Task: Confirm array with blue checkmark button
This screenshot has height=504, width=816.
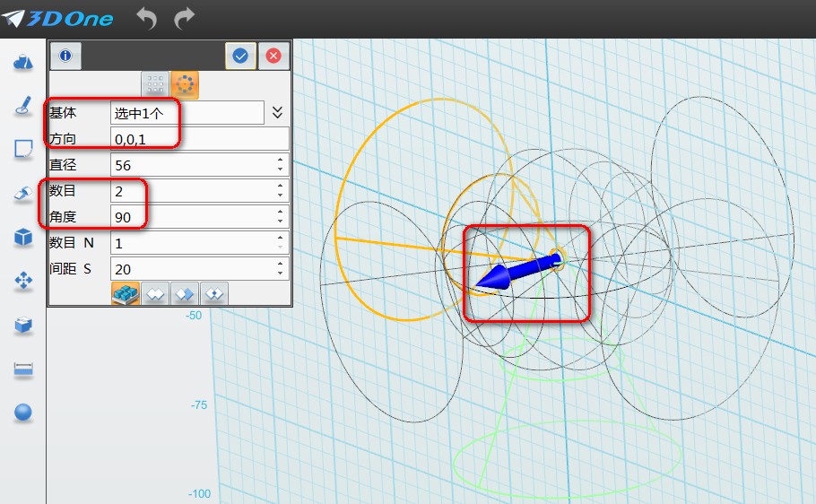Action: 240,56
